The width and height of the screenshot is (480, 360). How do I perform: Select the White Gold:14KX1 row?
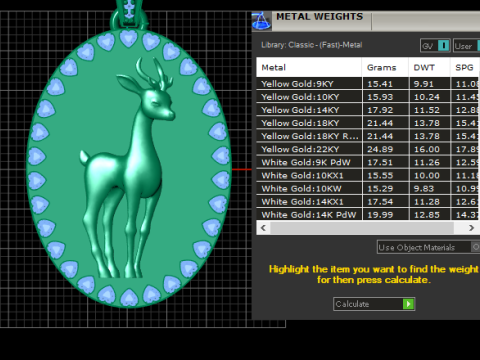pyautogui.click(x=368, y=202)
